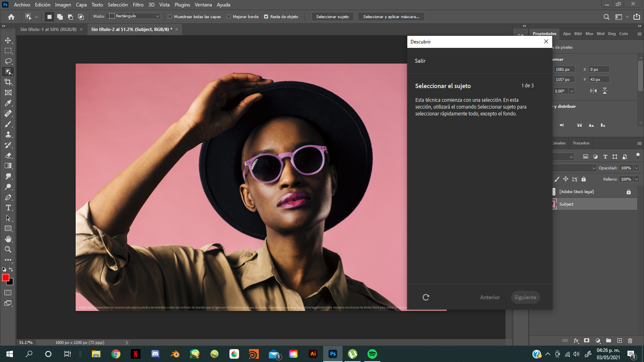Choose Add to selection mode
The height and width of the screenshot is (362, 644).
(60, 17)
